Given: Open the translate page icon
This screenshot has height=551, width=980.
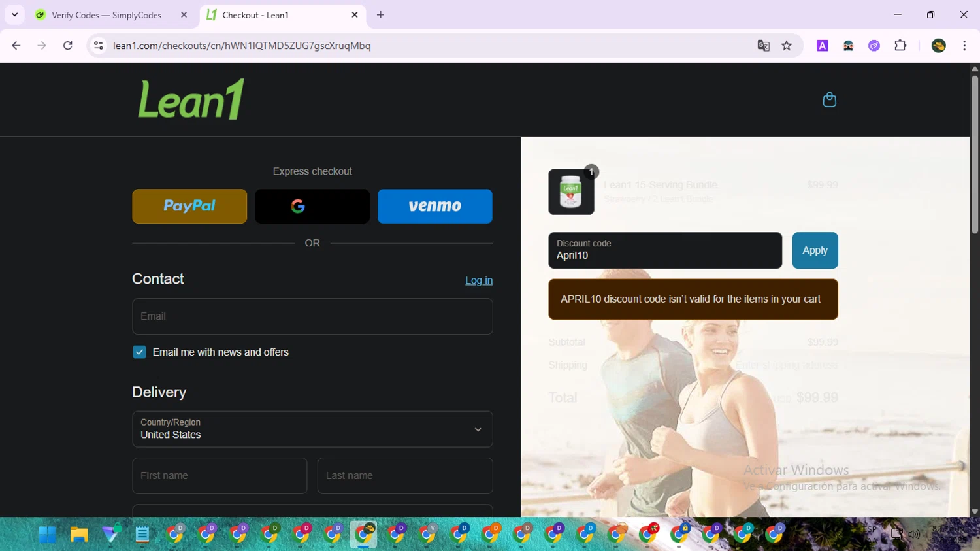Looking at the screenshot, I should 763,46.
